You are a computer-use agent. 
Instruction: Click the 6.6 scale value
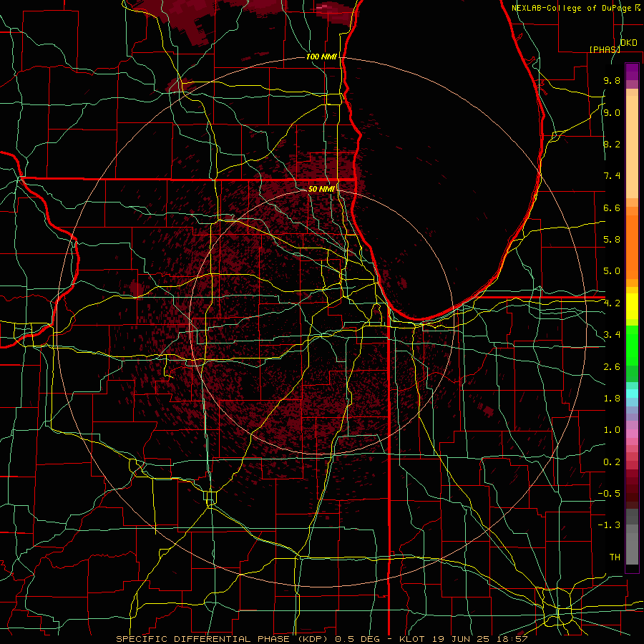pos(612,208)
